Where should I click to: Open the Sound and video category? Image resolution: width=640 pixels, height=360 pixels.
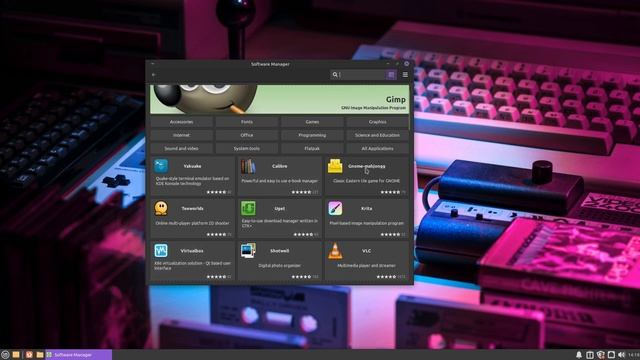(x=181, y=149)
